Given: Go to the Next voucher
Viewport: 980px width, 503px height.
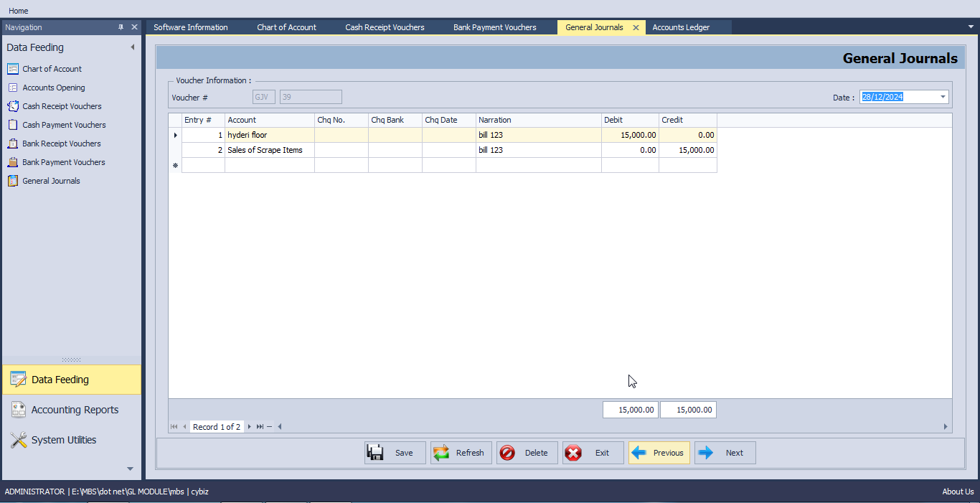Looking at the screenshot, I should click(x=725, y=453).
